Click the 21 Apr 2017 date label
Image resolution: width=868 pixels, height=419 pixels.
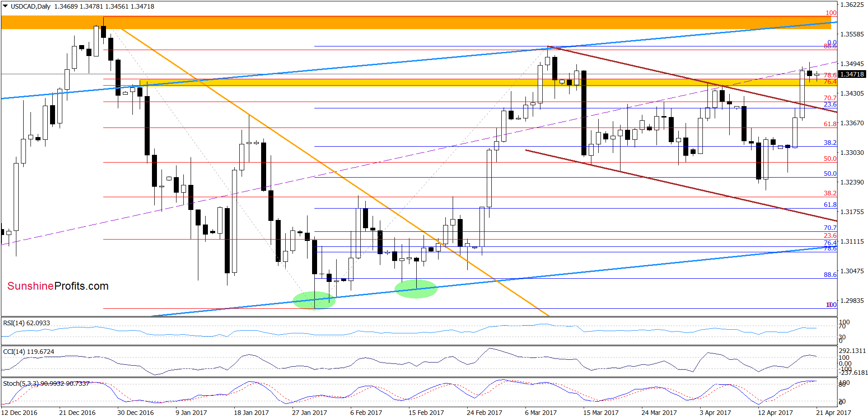(x=833, y=413)
